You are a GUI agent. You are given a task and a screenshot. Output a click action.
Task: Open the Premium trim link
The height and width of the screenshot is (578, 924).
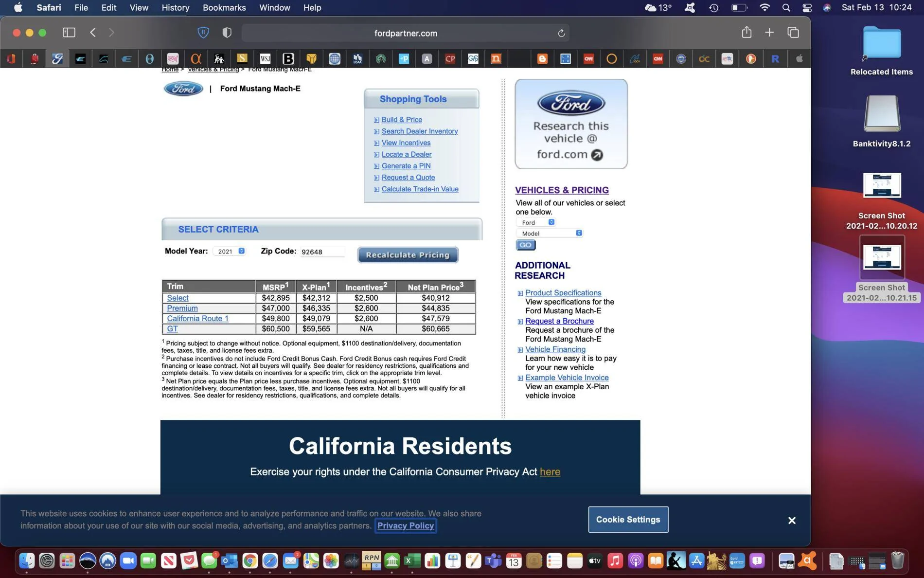tap(182, 308)
